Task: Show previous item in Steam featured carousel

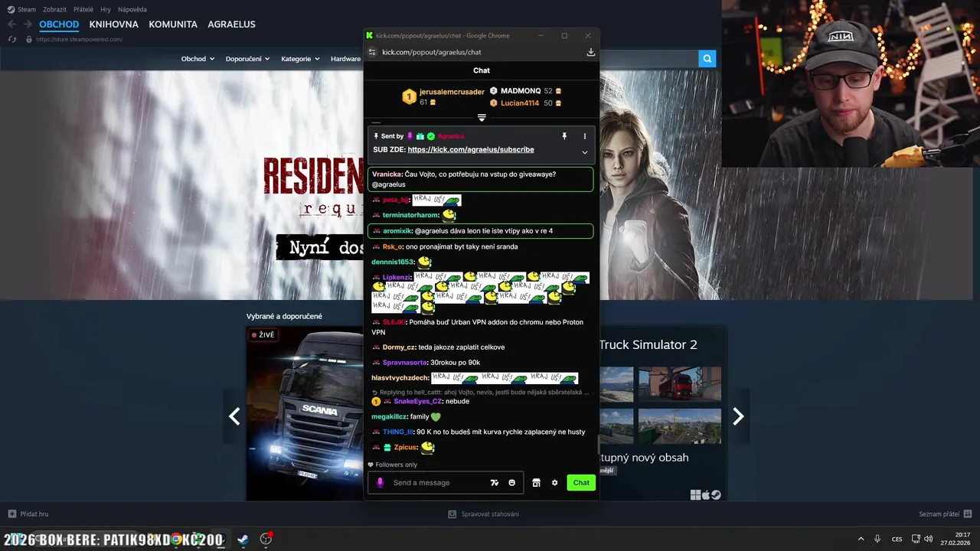Action: [234, 416]
